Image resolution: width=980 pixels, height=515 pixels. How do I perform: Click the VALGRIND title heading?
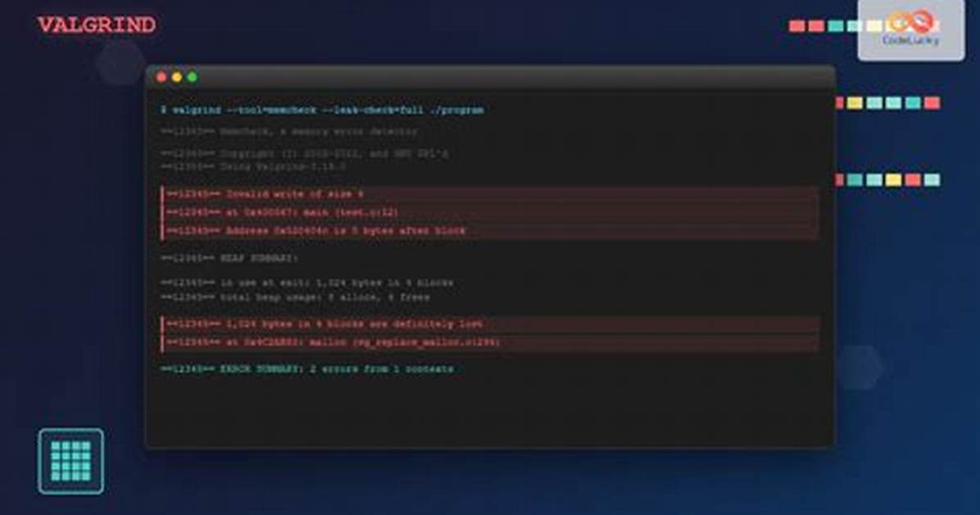tap(97, 25)
